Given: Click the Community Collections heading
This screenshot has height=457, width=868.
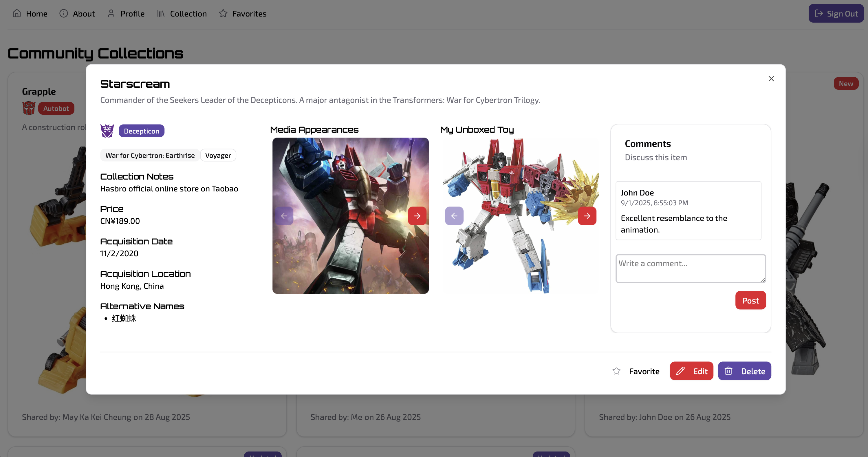Looking at the screenshot, I should point(95,53).
